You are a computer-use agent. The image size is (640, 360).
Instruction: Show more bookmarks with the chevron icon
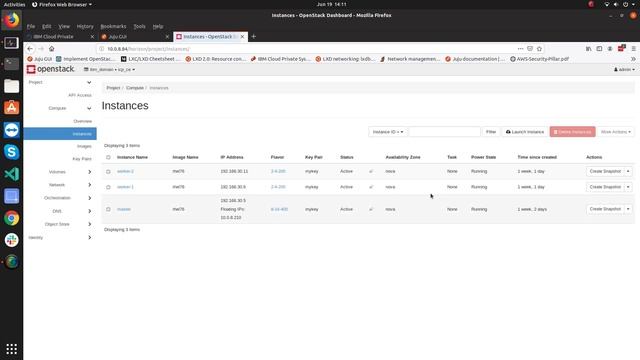[633, 59]
